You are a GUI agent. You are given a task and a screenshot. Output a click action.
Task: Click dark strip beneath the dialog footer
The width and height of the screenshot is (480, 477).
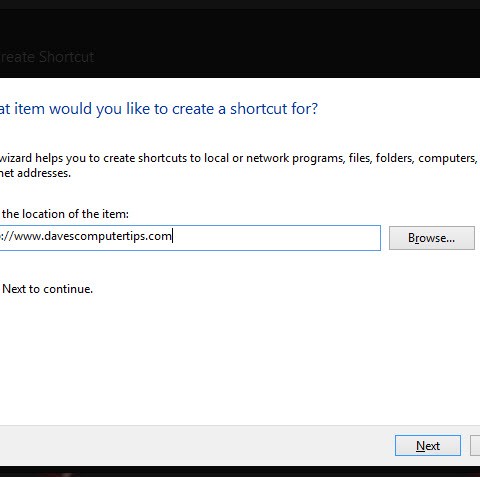[240, 471]
